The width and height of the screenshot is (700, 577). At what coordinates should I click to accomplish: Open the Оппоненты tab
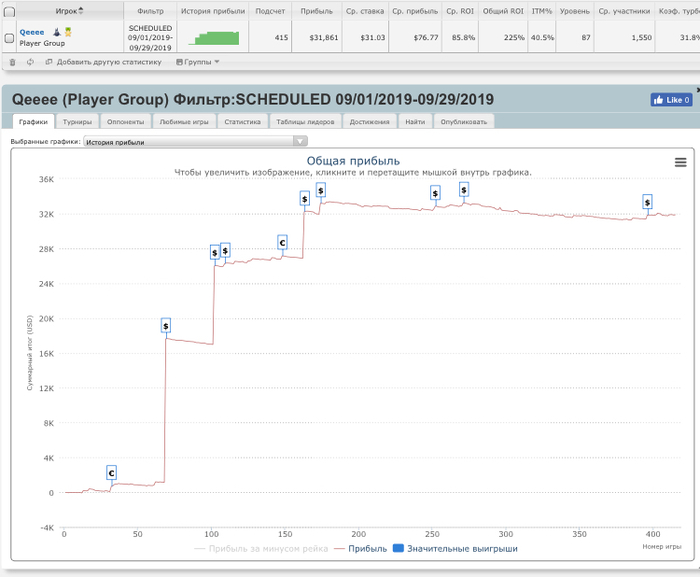click(x=125, y=121)
